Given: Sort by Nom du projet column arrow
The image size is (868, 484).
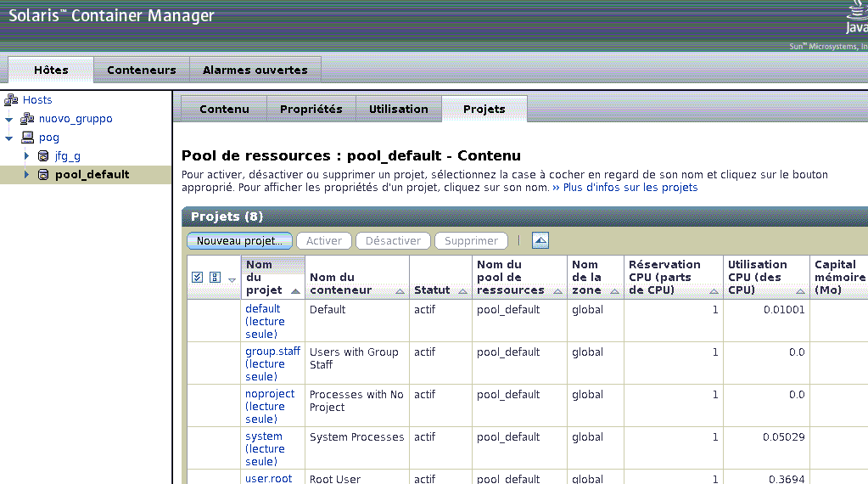Looking at the screenshot, I should coord(295,290).
